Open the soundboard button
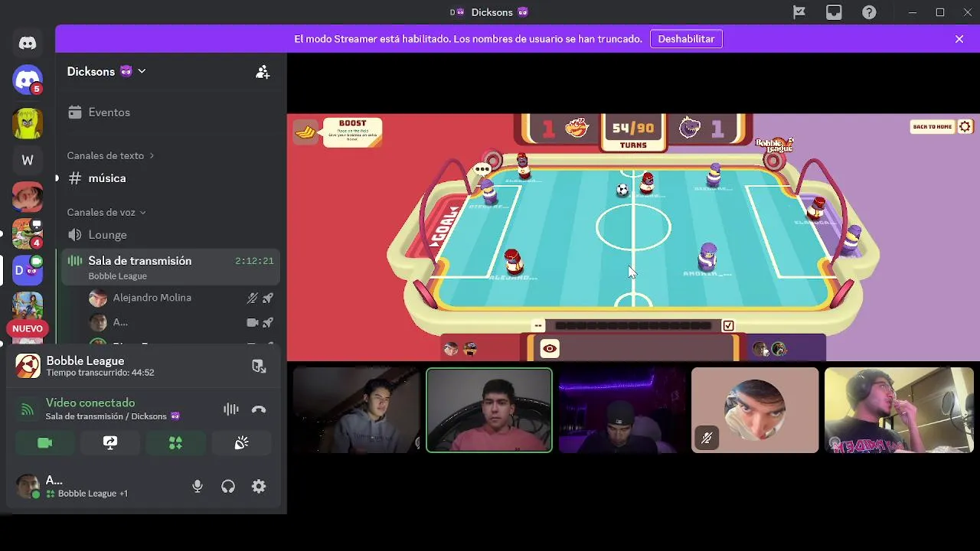 coord(241,443)
